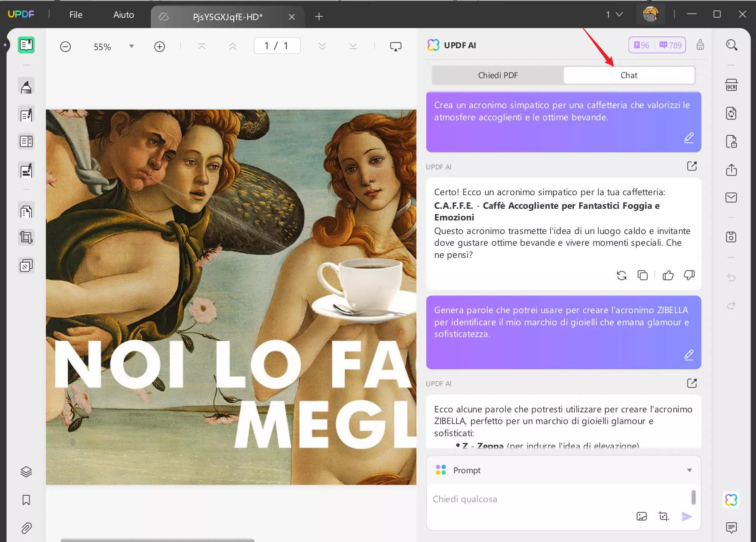Export the ZIBELLA AI answer
756x542 pixels.
point(692,383)
